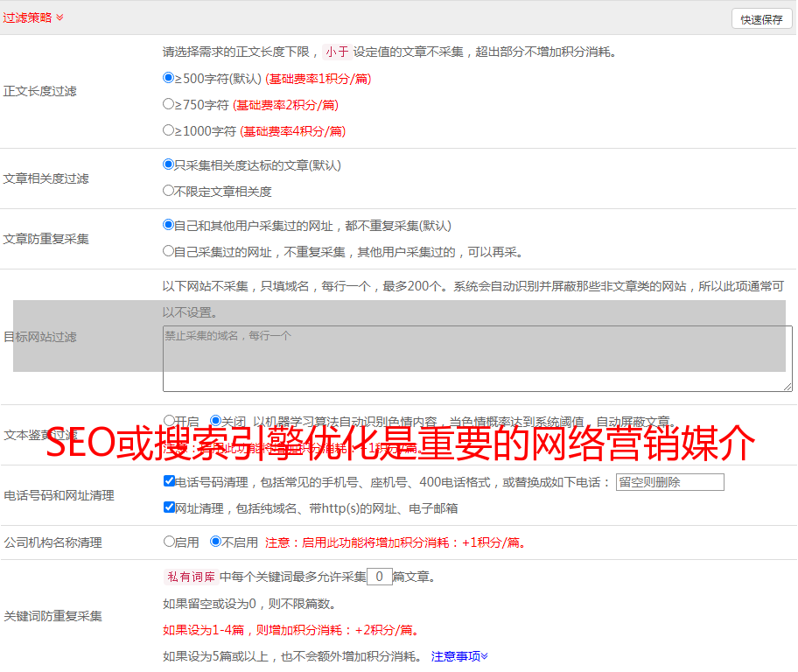Select 启用 for 公司机构名称清理

click(169, 542)
